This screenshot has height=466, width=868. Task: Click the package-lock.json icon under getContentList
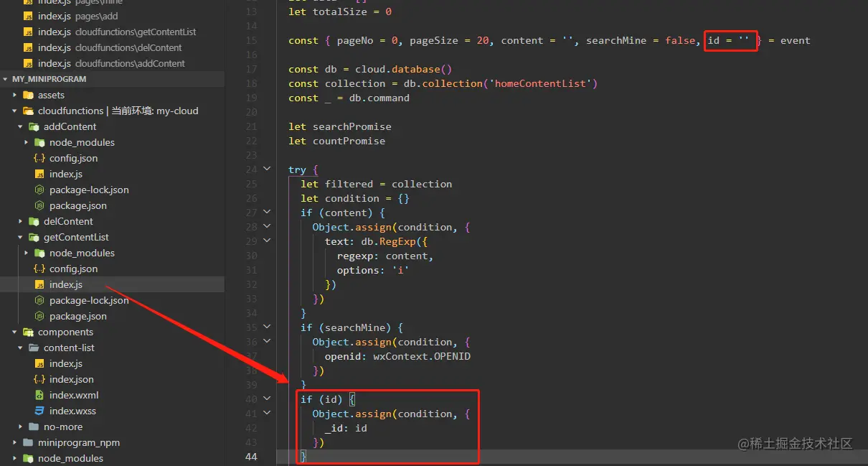(39, 300)
